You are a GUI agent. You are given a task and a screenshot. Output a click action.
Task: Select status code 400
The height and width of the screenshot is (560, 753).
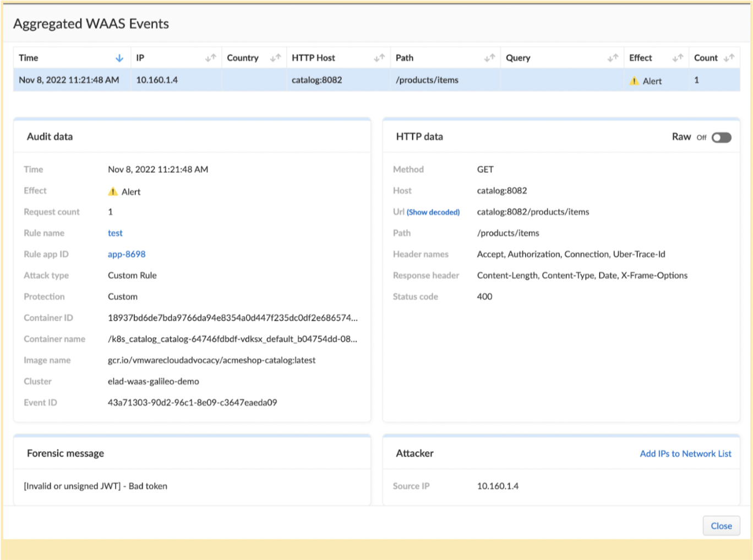pos(485,297)
